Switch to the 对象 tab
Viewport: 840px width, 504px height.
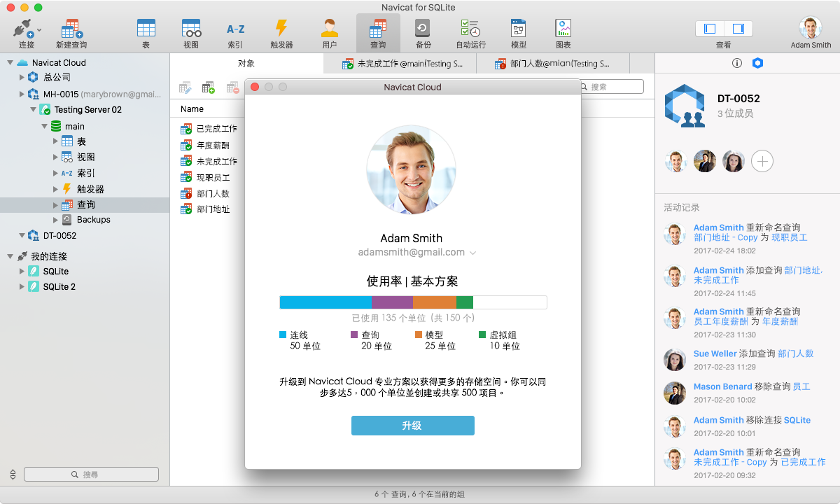[x=246, y=64]
